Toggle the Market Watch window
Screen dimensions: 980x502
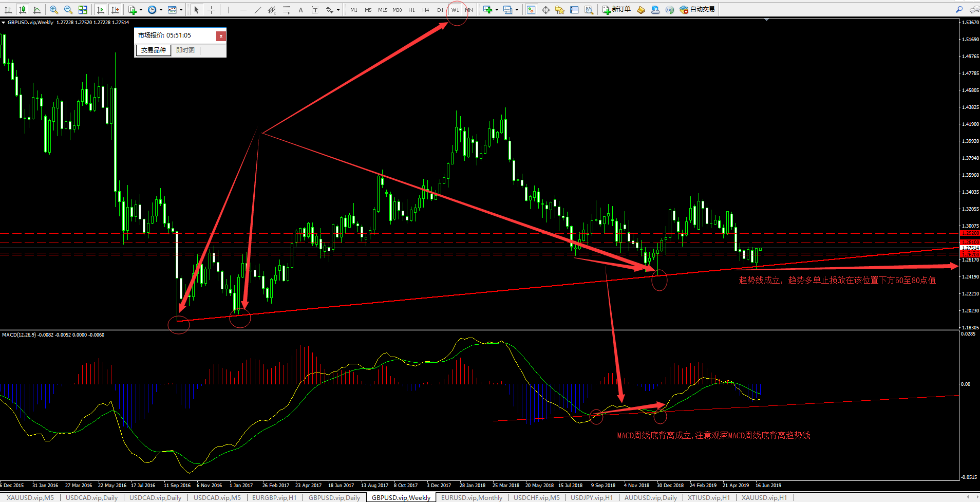531,10
